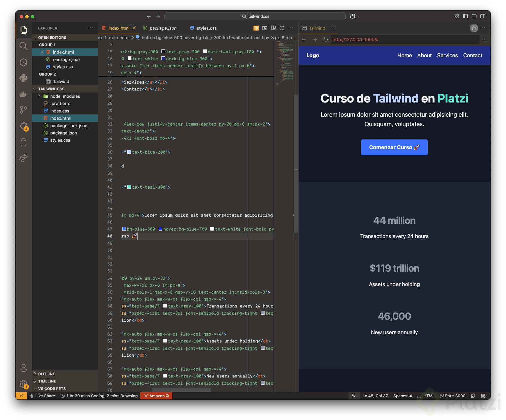Go back using the title bar arrow

[149, 16]
